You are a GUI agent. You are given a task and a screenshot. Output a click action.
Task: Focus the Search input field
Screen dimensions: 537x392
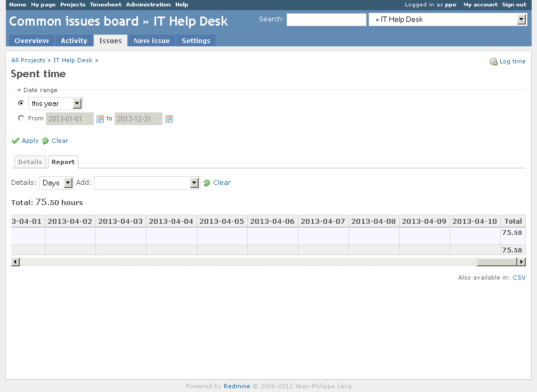[x=327, y=20]
